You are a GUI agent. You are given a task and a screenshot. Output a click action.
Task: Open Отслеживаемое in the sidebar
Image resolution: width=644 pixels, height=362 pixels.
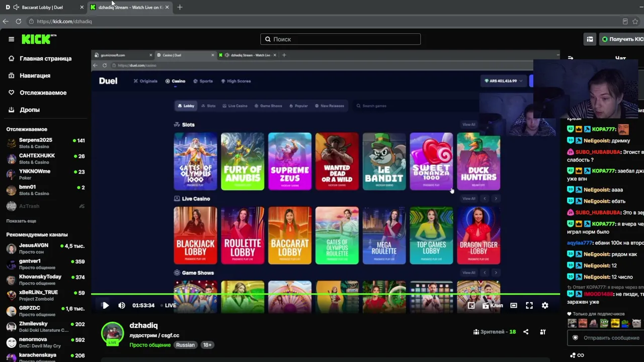pos(43,93)
